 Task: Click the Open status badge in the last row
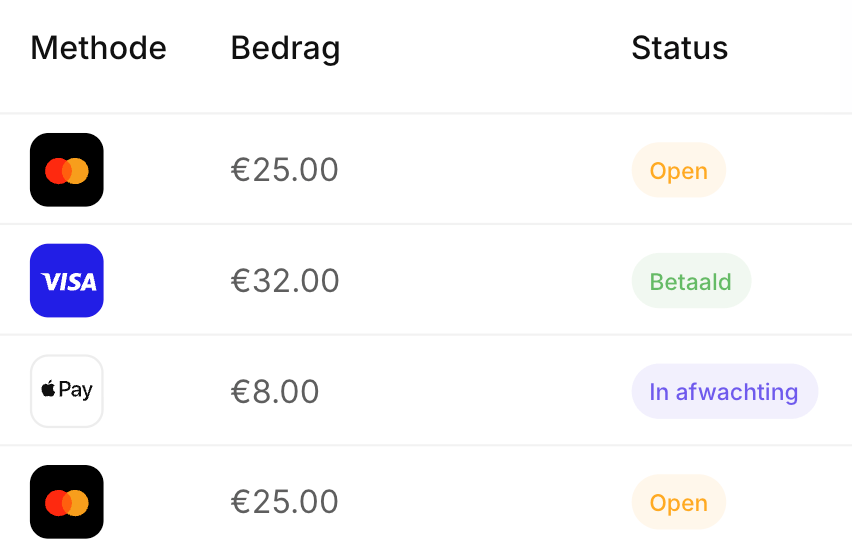(678, 503)
